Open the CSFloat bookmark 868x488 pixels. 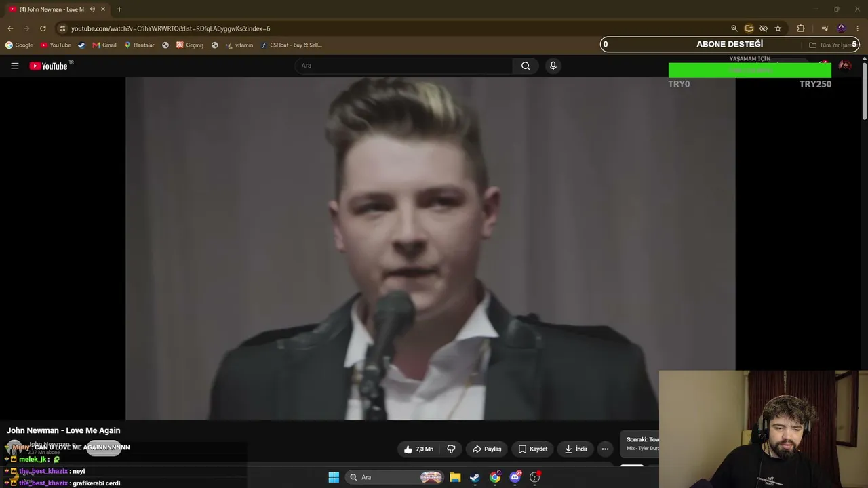pyautogui.click(x=292, y=45)
